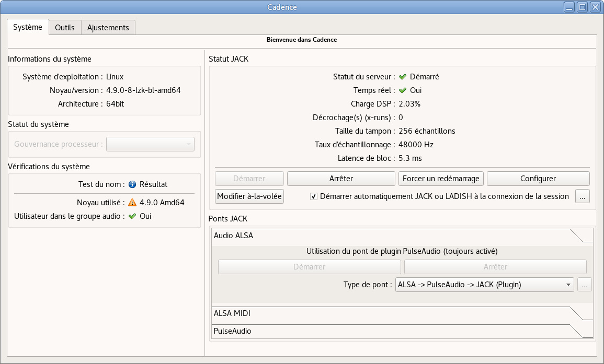Image resolution: width=604 pixels, height=364 pixels.
Task: Click the green checkmark for audio group user
Action: tap(132, 216)
